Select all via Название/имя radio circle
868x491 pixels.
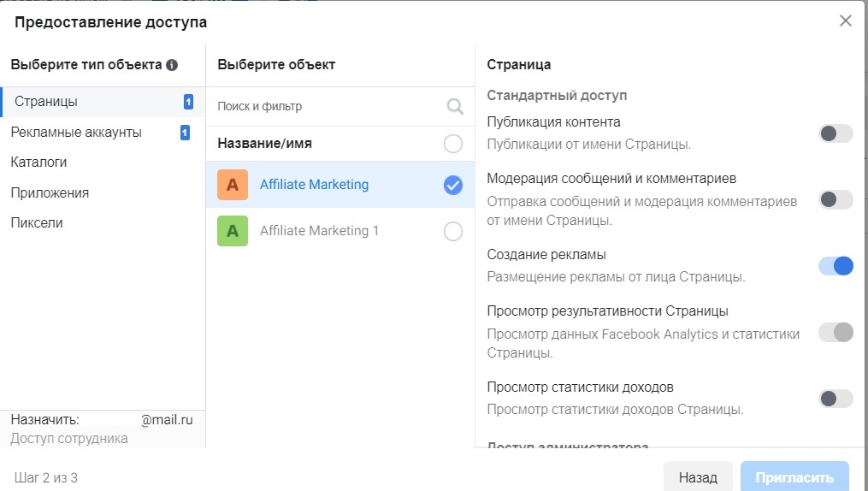453,144
